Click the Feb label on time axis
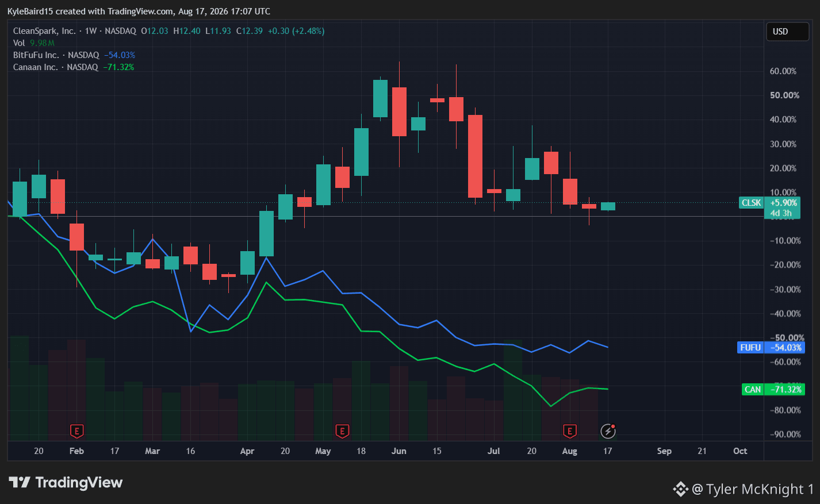The image size is (820, 504). coord(76,451)
